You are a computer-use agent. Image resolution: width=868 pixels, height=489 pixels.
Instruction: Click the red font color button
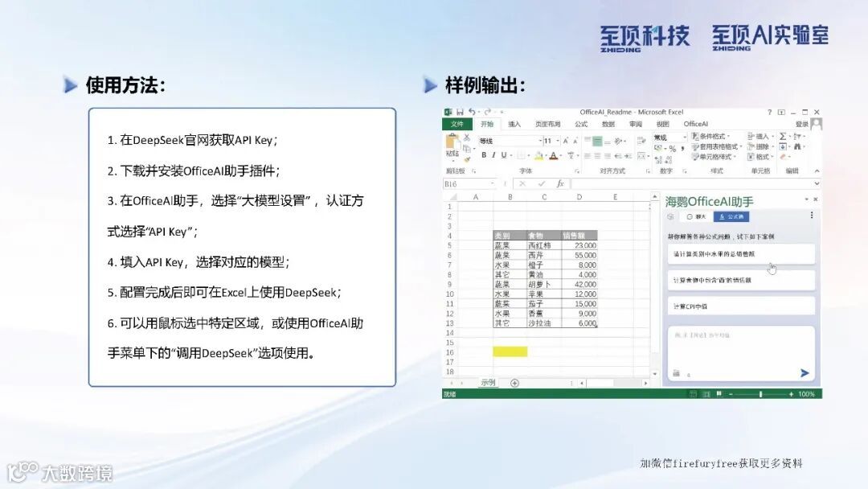coord(553,156)
